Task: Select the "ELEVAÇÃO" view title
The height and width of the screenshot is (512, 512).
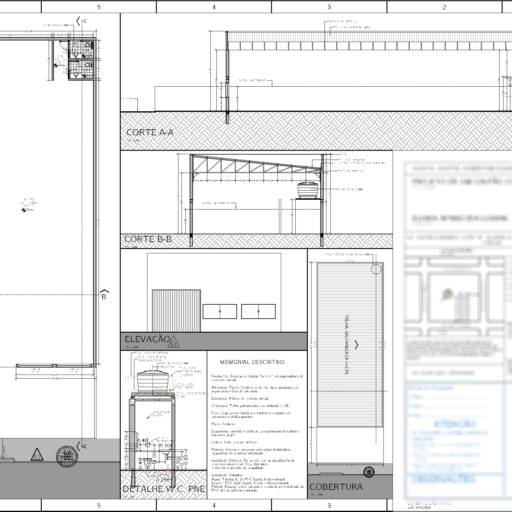Action: [147, 339]
